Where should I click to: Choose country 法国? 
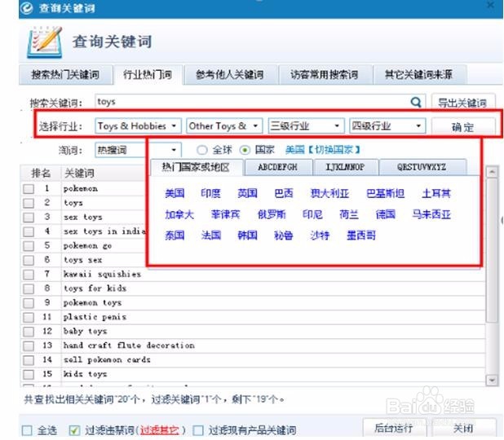[x=211, y=235]
